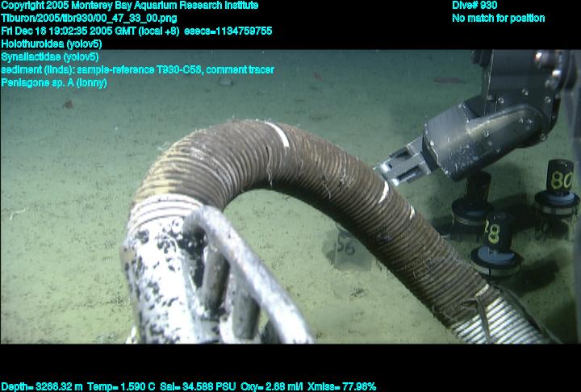Click the 'No match for position' message

pyautogui.click(x=498, y=18)
